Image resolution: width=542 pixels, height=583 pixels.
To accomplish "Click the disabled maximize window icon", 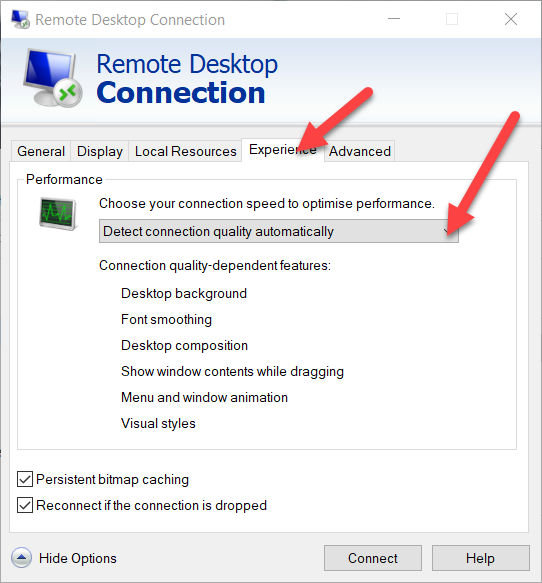I will 452,19.
